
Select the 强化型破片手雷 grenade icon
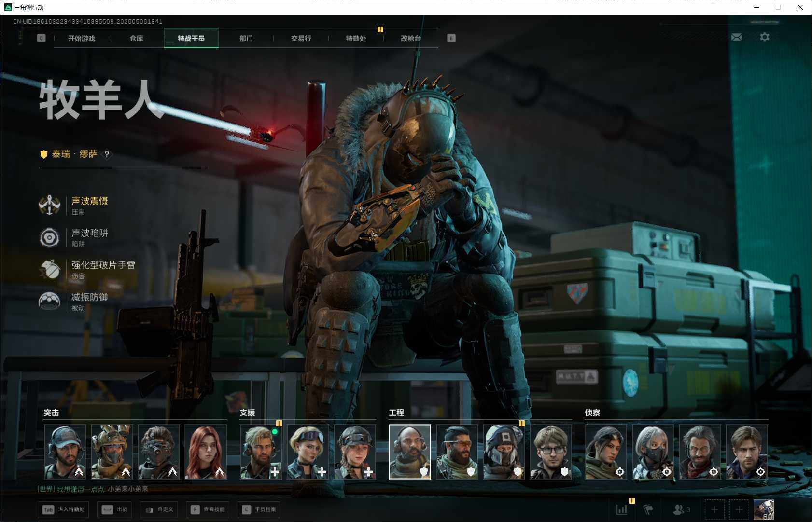[x=49, y=269]
